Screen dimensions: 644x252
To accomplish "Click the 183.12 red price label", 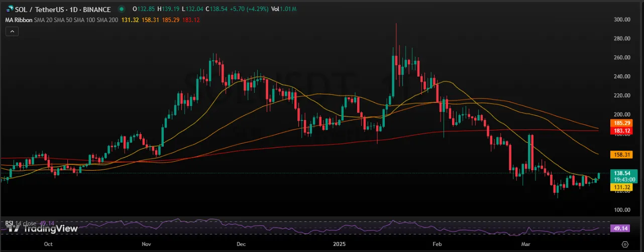I will pos(618,131).
